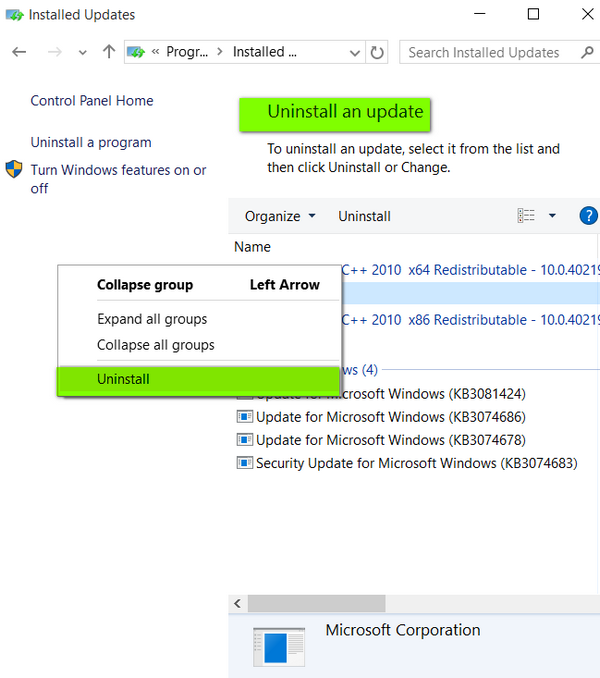The height and width of the screenshot is (678, 600).
Task: Open the recent locations dropdown chevron
Action: 83,53
